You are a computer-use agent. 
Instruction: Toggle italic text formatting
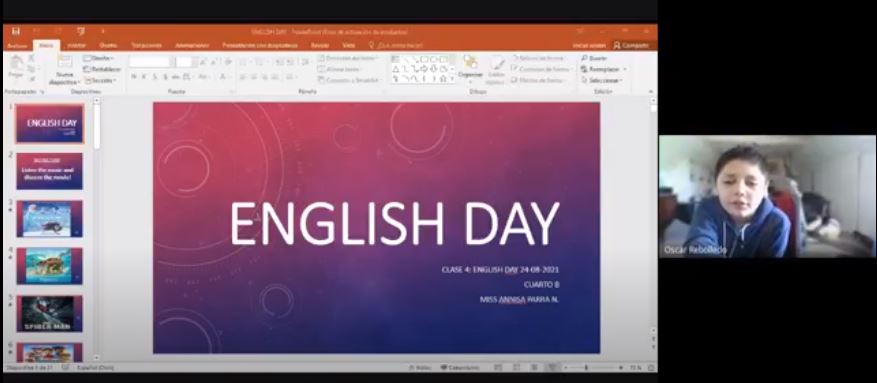[x=144, y=77]
